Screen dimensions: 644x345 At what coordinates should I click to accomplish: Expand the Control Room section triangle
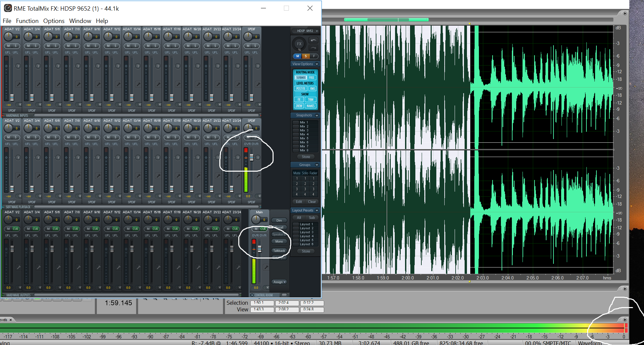252,295
